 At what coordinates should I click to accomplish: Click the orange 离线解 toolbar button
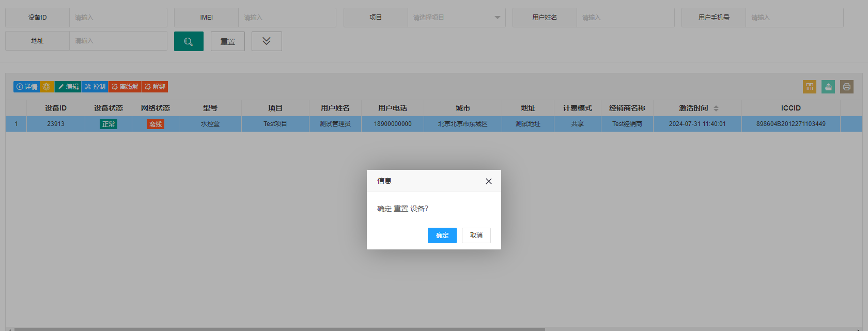click(x=125, y=87)
